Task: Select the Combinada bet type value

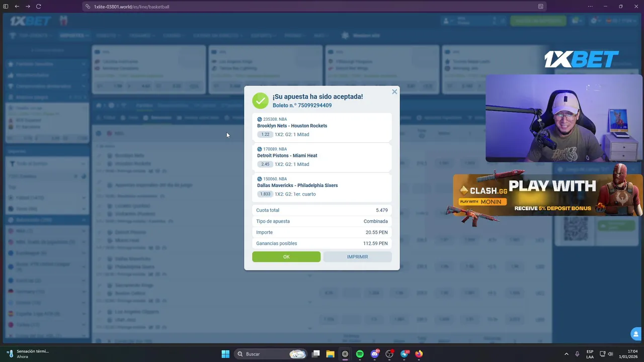Action: coord(376,221)
